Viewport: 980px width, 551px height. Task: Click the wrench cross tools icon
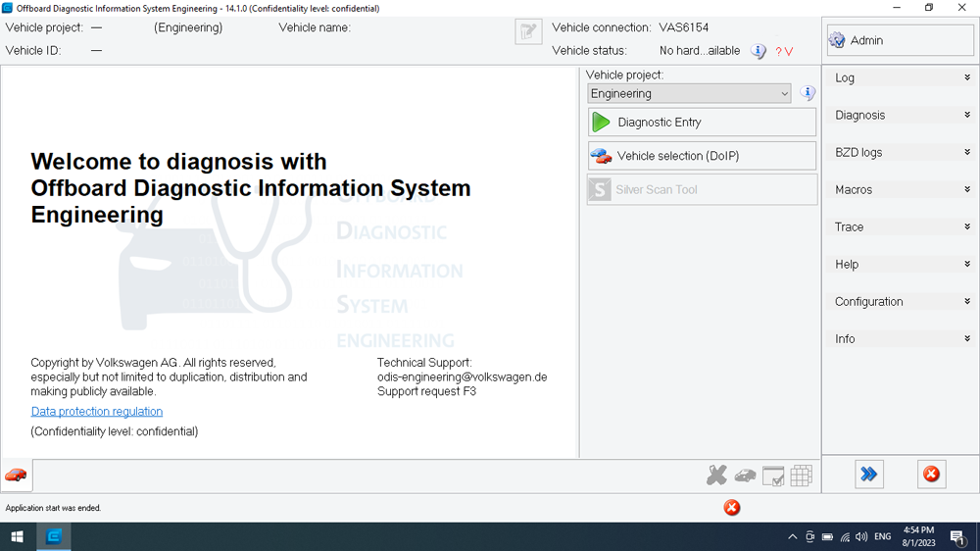click(716, 476)
